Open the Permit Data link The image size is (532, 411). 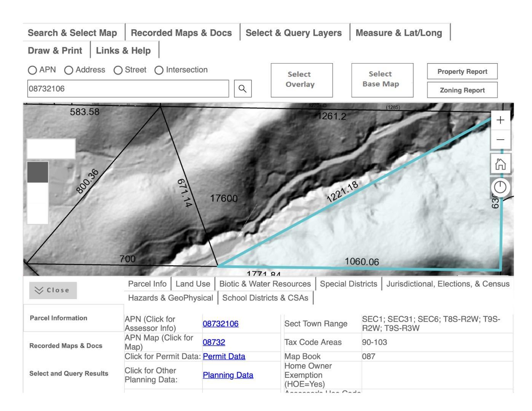point(224,356)
